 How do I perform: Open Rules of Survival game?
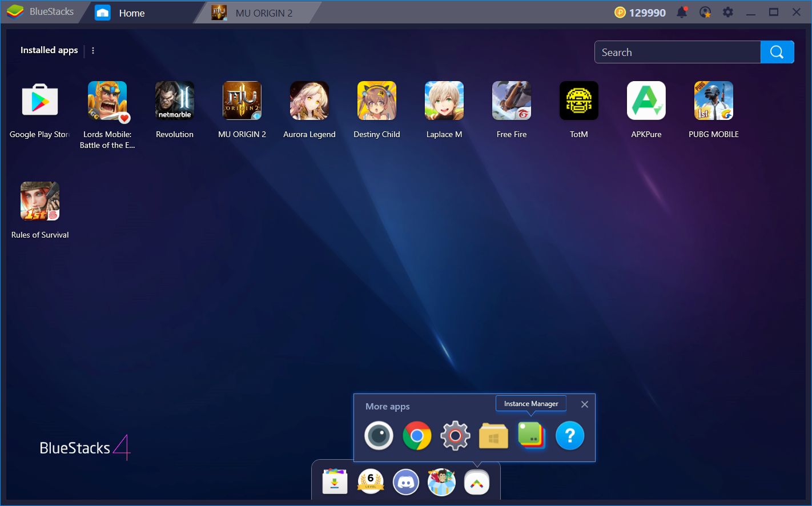pyautogui.click(x=40, y=201)
